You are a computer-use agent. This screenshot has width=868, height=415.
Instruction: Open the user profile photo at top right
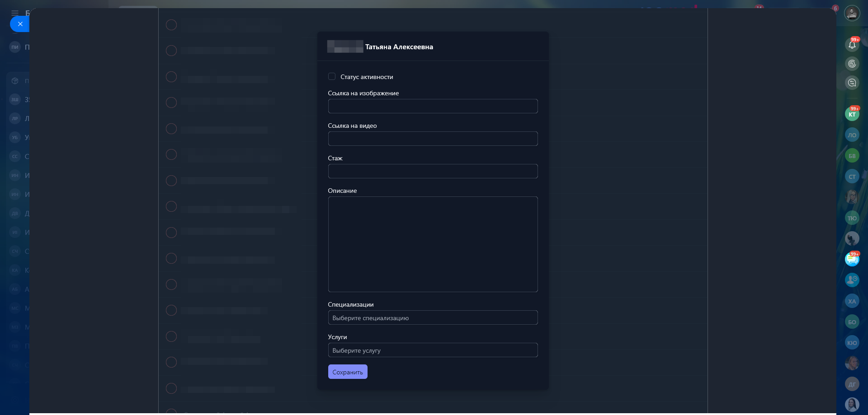[852, 13]
